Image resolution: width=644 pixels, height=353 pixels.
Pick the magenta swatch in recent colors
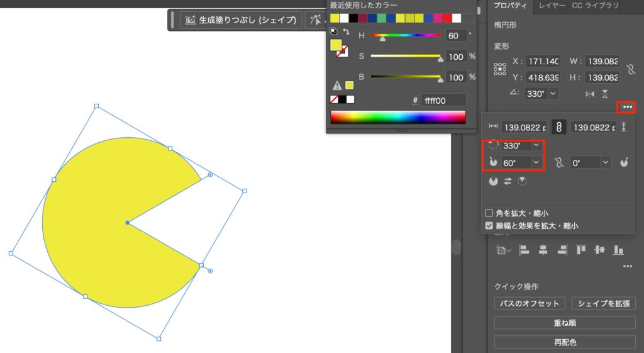[x=437, y=18]
